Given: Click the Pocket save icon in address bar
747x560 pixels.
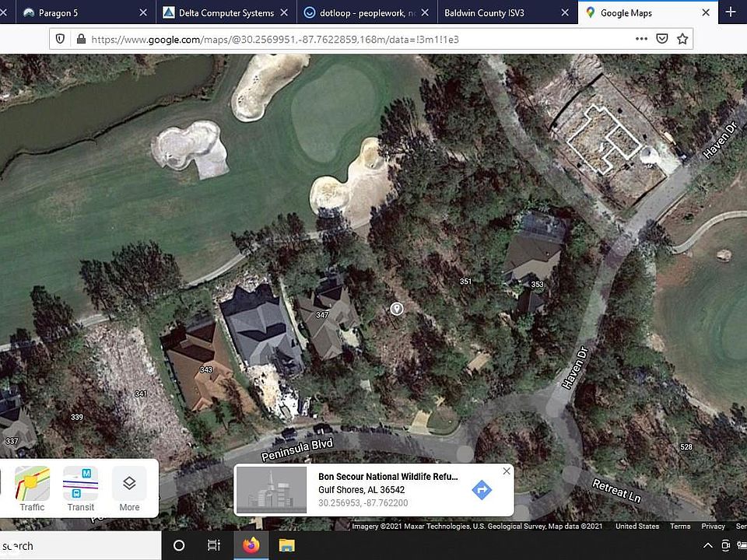Looking at the screenshot, I should point(661,39).
